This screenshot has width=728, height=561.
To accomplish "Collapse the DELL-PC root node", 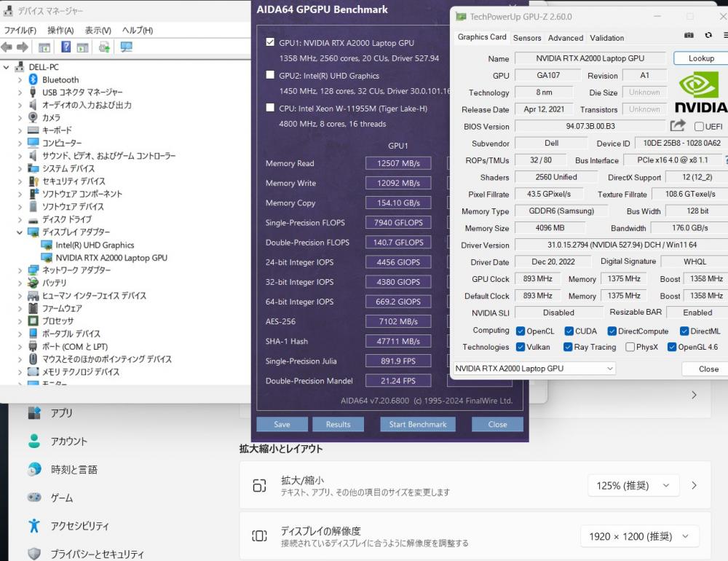I will 6,67.
